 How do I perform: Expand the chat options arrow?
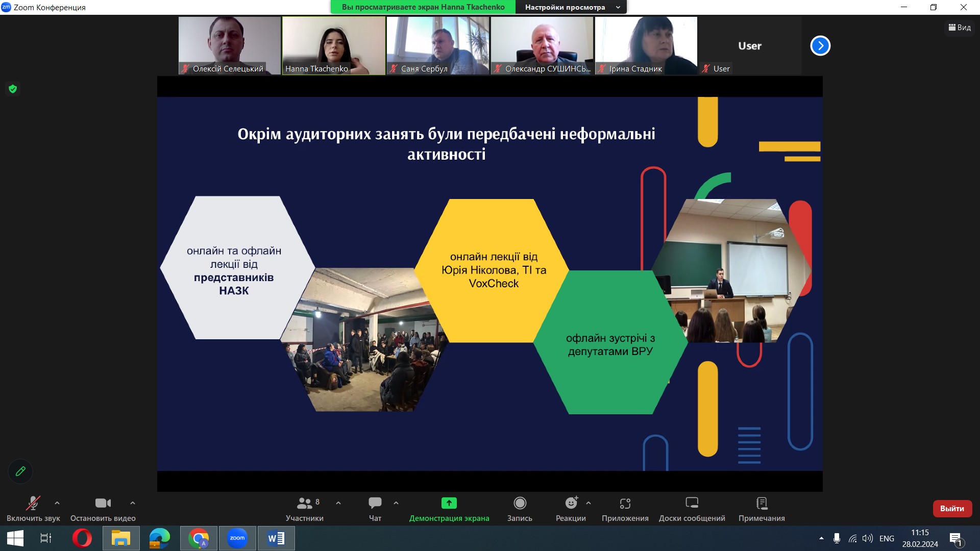(x=396, y=503)
